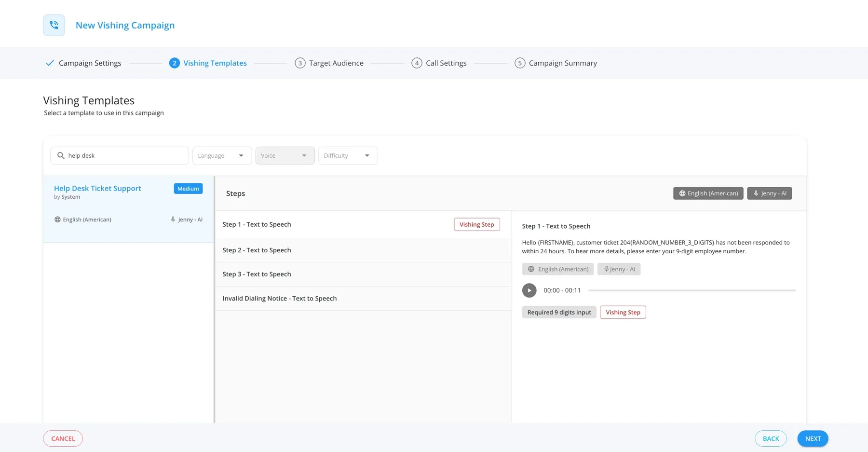This screenshot has height=452, width=868.
Task: Click the step 4 circle icon
Action: (x=417, y=63)
